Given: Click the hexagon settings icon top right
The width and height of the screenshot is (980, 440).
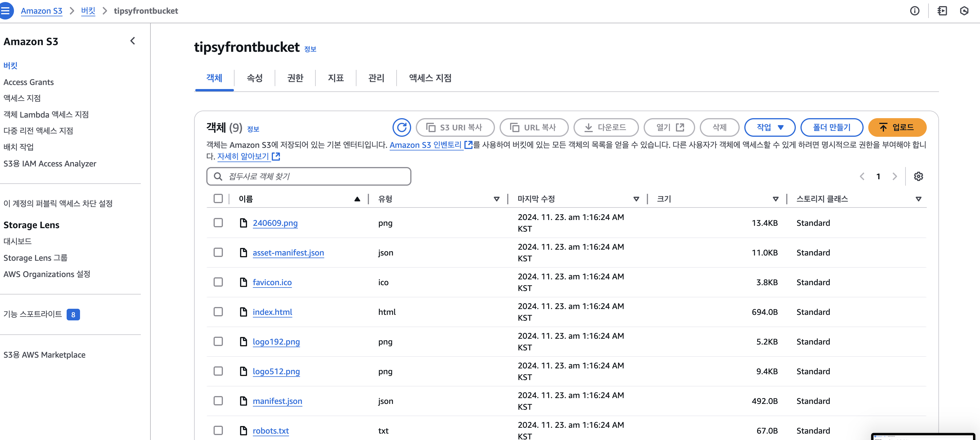Looking at the screenshot, I should [x=964, y=11].
